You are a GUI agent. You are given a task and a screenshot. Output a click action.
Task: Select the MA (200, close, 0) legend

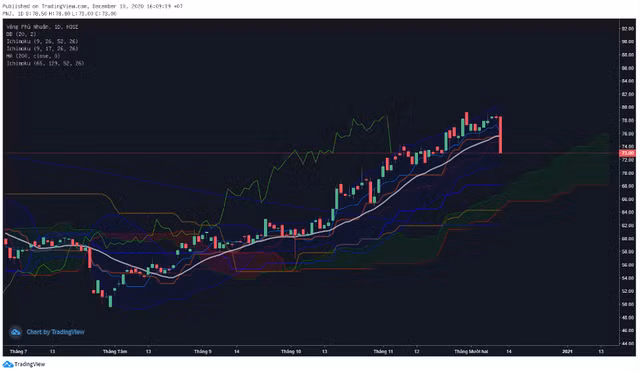click(33, 56)
